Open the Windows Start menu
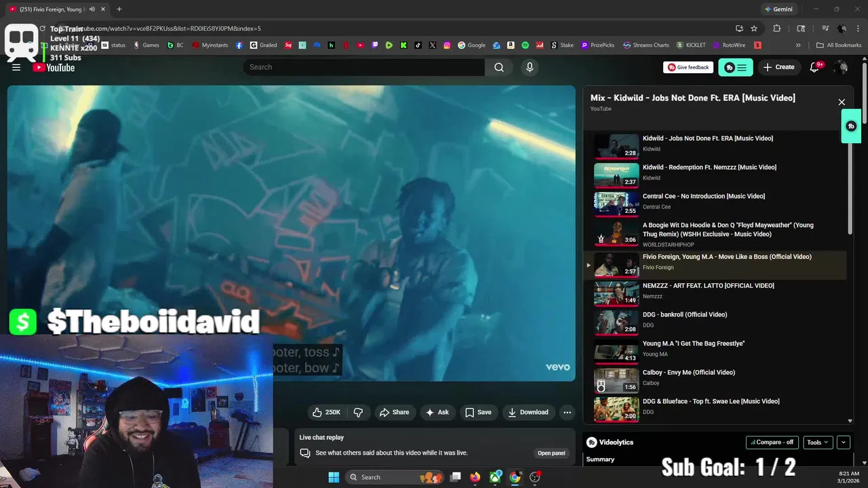 (x=334, y=477)
